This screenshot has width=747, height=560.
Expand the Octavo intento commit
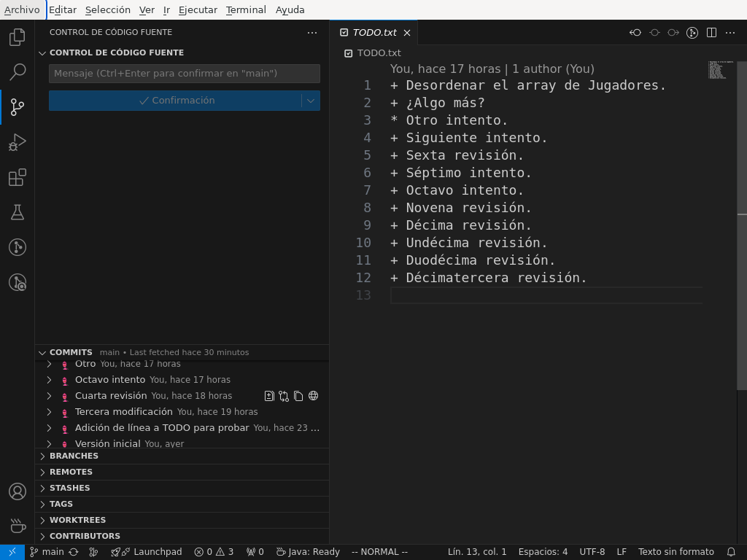[x=49, y=379]
